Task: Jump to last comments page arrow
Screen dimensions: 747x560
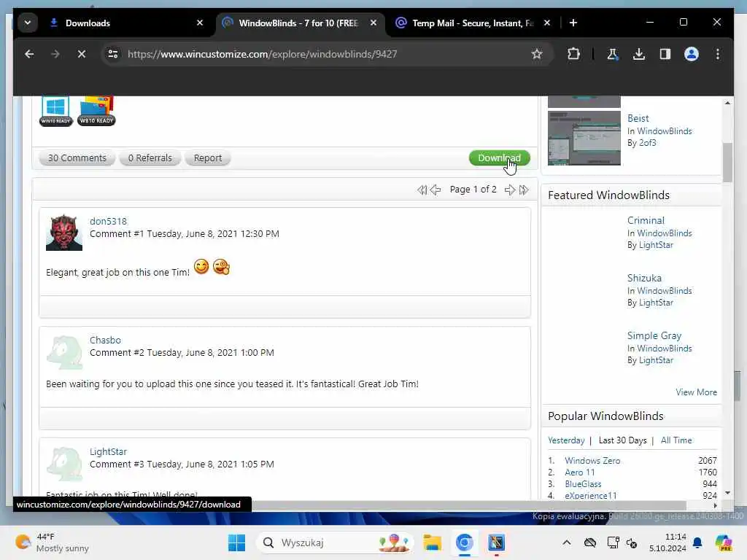Action: pyautogui.click(x=524, y=190)
